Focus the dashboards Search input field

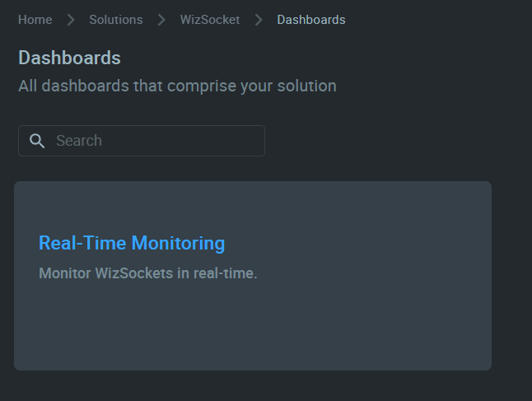click(x=142, y=141)
